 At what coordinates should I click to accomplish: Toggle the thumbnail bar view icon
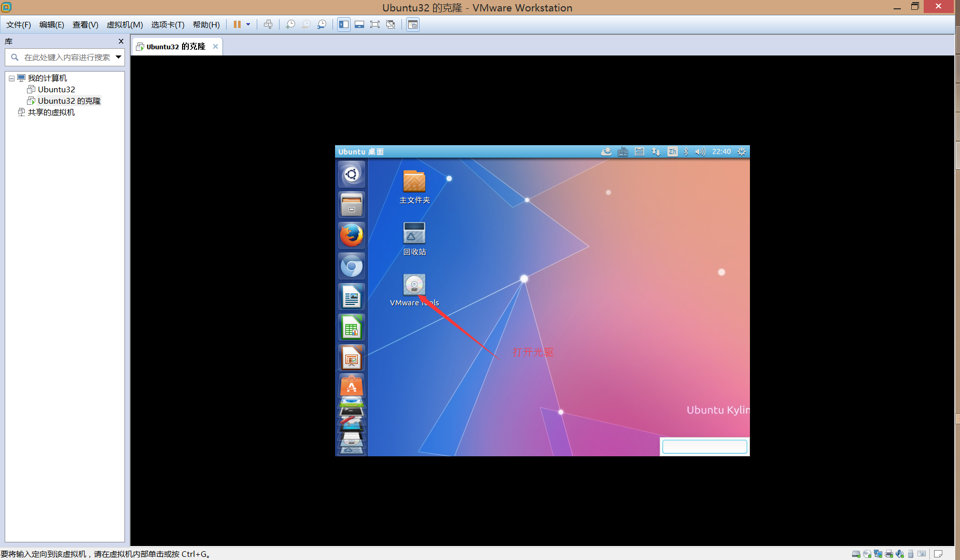click(x=359, y=24)
